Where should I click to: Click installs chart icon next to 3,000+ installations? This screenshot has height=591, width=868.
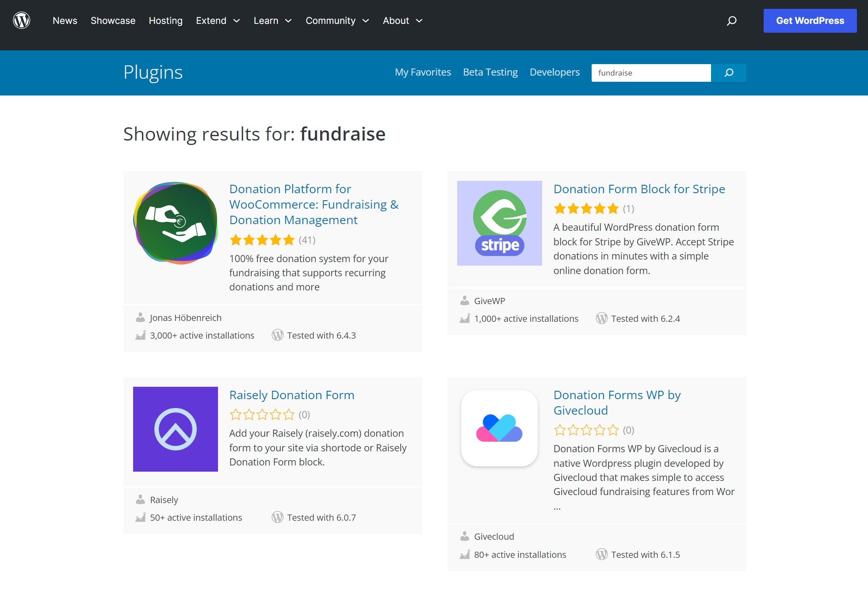pos(140,336)
